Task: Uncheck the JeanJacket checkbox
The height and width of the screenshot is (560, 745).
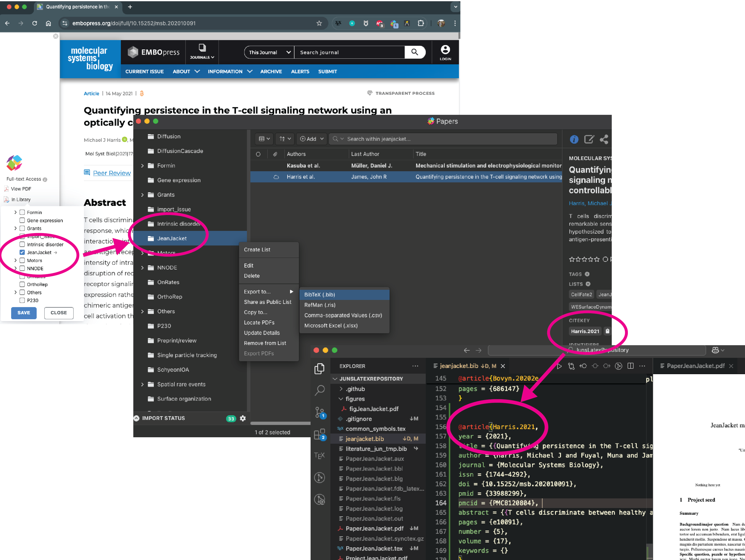Action: 22,252
